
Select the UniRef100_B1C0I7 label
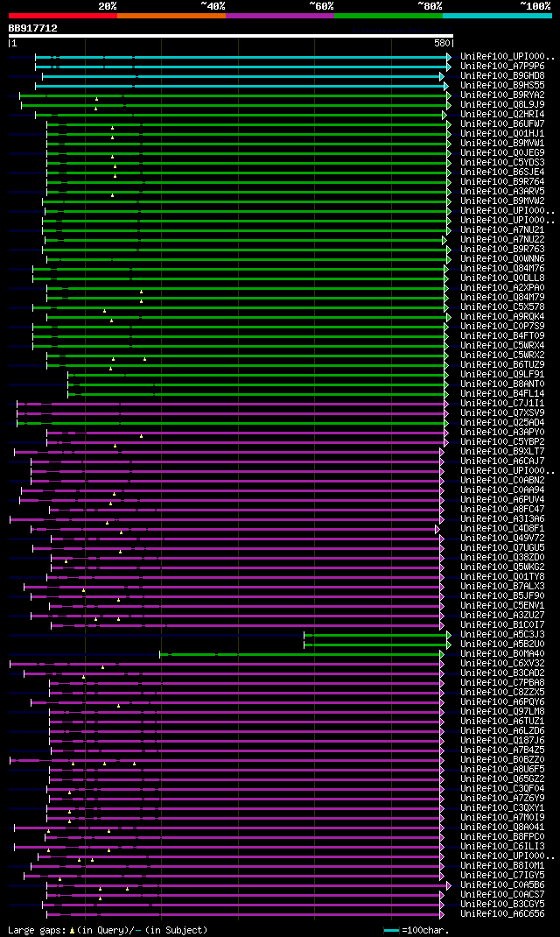pos(502,625)
